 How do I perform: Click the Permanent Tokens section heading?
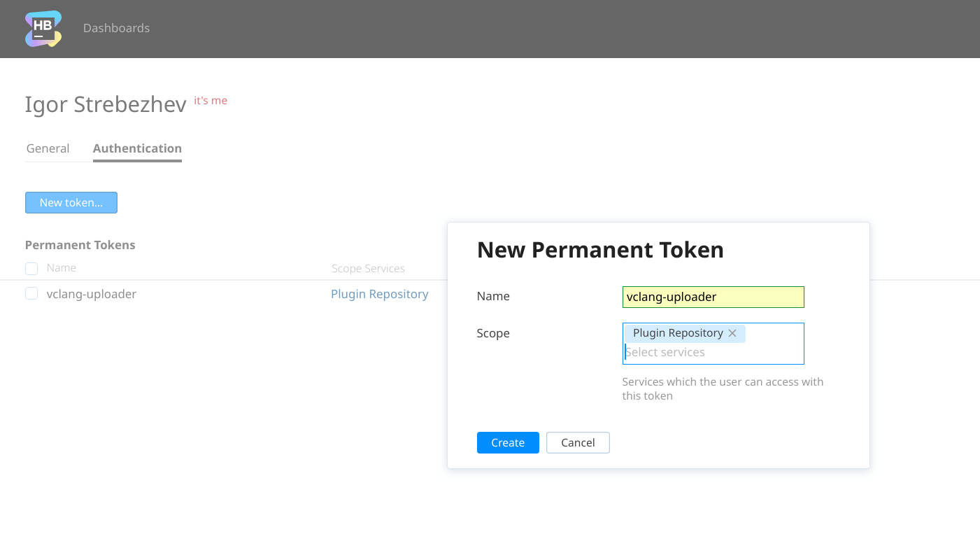(x=80, y=245)
